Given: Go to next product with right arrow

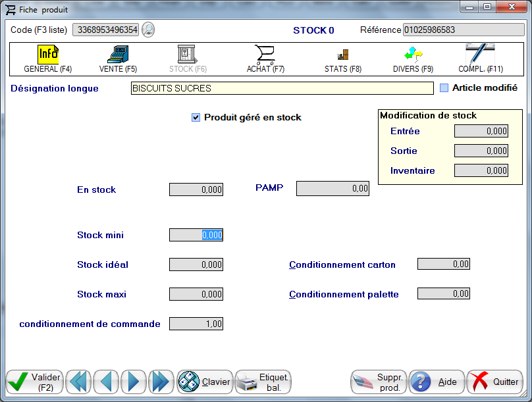Looking at the screenshot, I should 134,382.
